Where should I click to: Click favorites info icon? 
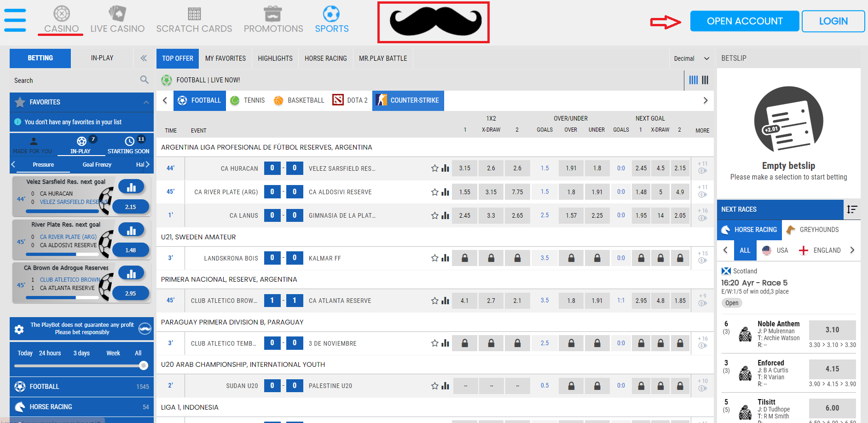(17, 122)
